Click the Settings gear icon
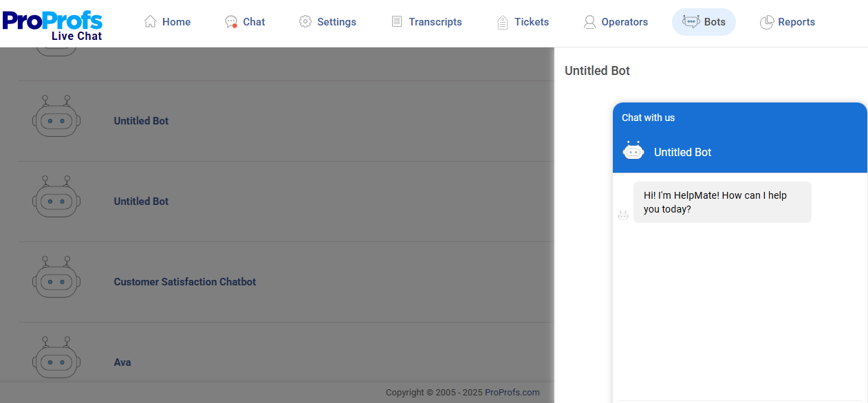Viewport: 868px width, 403px height. click(305, 21)
